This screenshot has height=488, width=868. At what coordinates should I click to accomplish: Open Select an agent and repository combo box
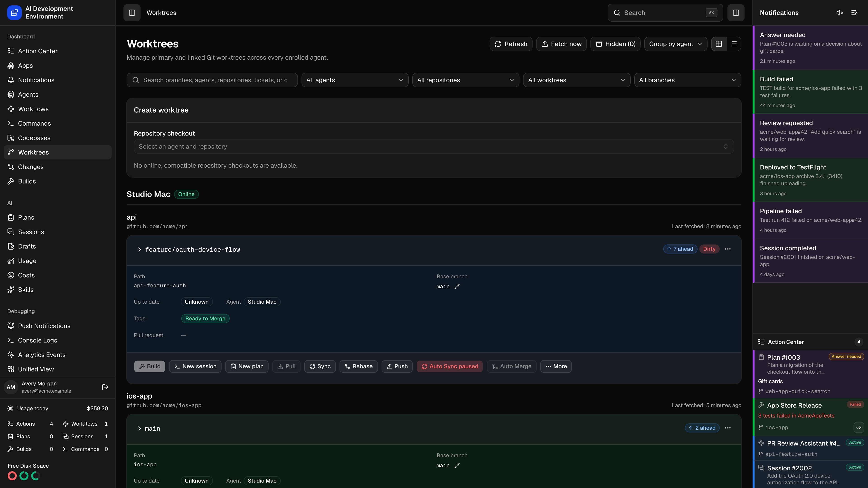pos(434,146)
